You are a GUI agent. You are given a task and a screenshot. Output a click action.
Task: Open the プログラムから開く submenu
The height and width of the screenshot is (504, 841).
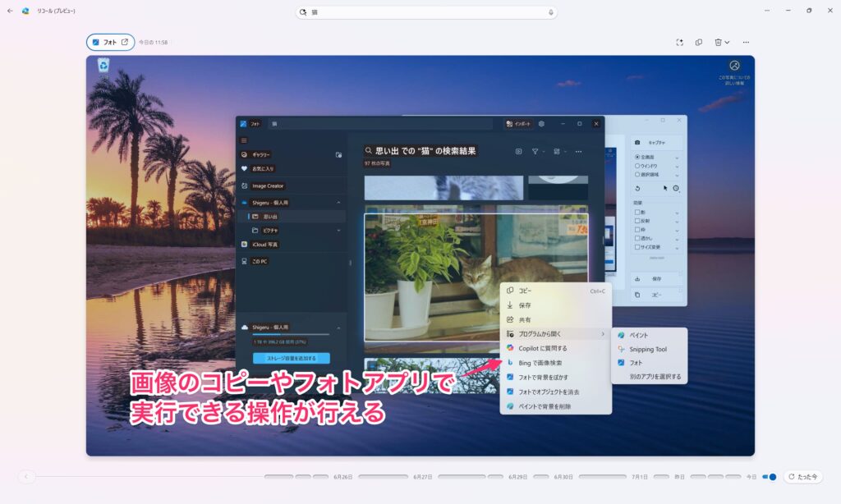[x=556, y=334]
